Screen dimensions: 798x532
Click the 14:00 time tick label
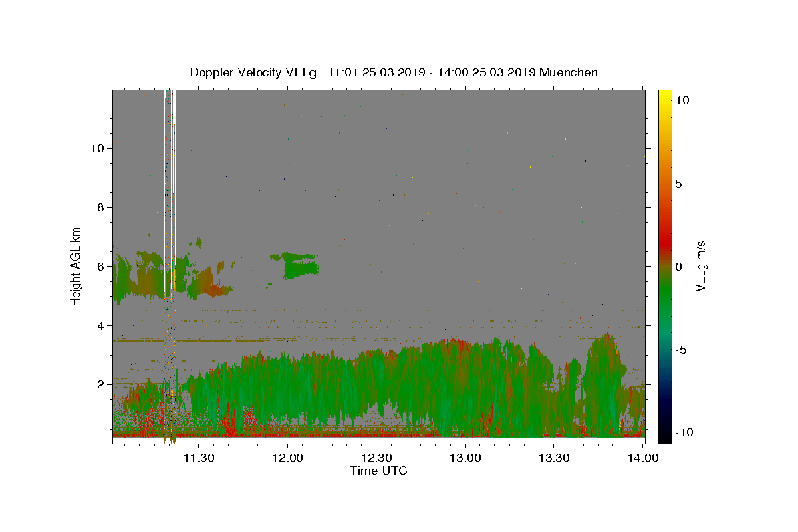coord(642,458)
